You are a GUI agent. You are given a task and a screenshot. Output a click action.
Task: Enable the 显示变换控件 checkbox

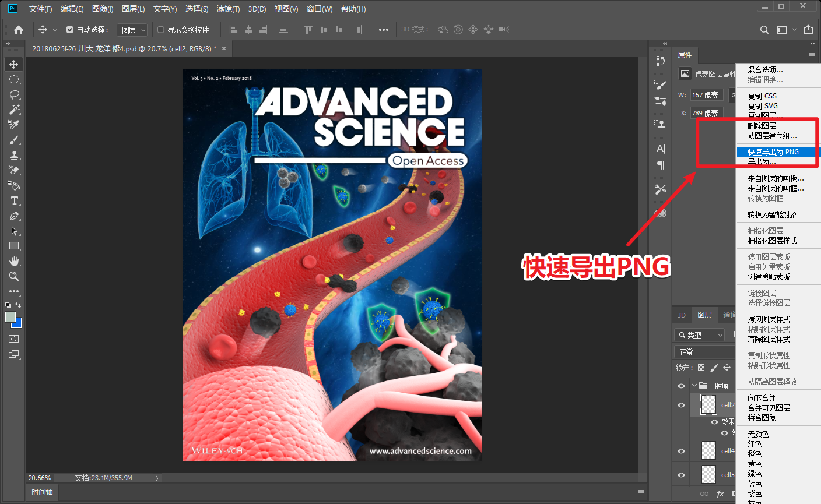(161, 30)
